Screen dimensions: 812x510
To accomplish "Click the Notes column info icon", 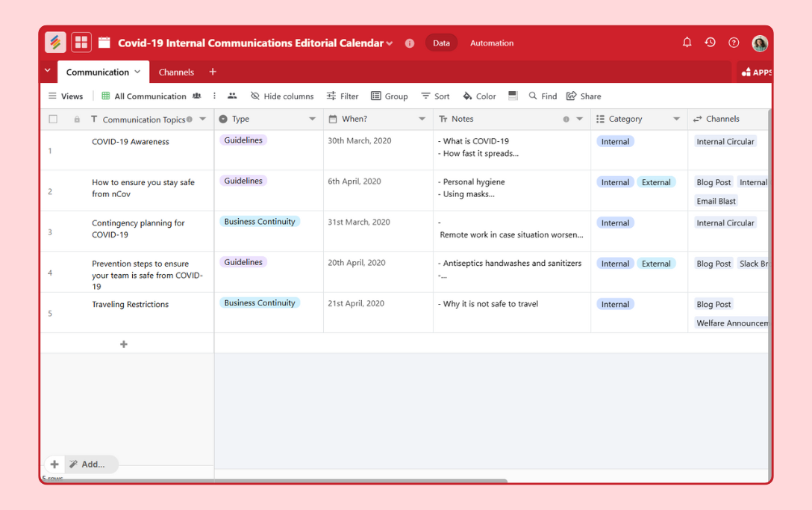I will coord(566,119).
